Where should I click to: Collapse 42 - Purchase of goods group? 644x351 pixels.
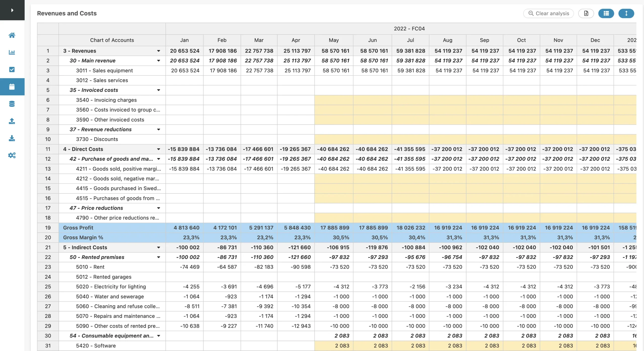point(158,159)
